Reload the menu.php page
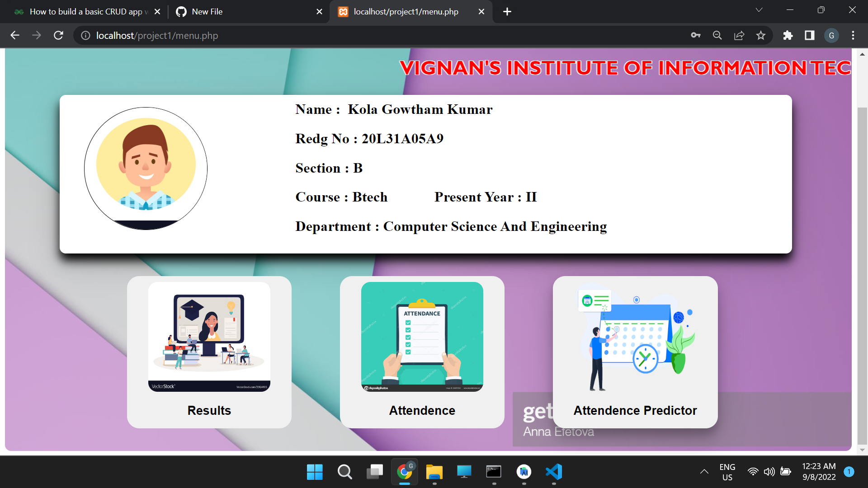The height and width of the screenshot is (488, 868). pos(58,35)
